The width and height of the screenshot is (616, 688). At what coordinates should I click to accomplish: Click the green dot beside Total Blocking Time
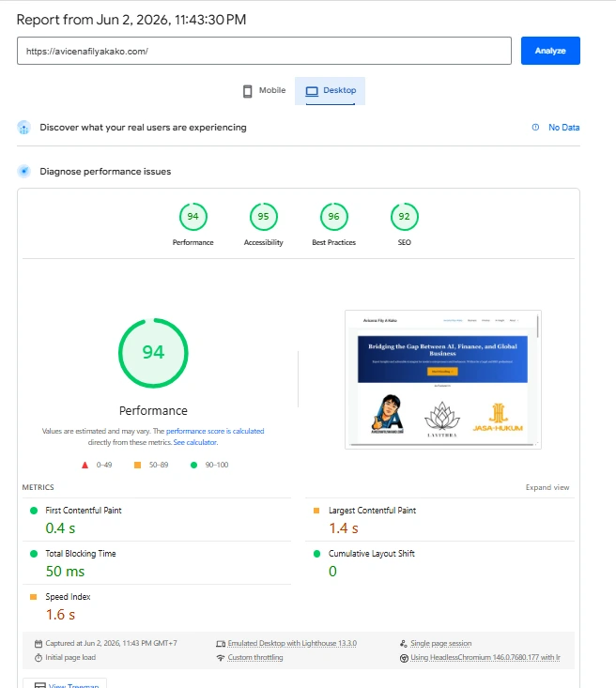(x=34, y=554)
